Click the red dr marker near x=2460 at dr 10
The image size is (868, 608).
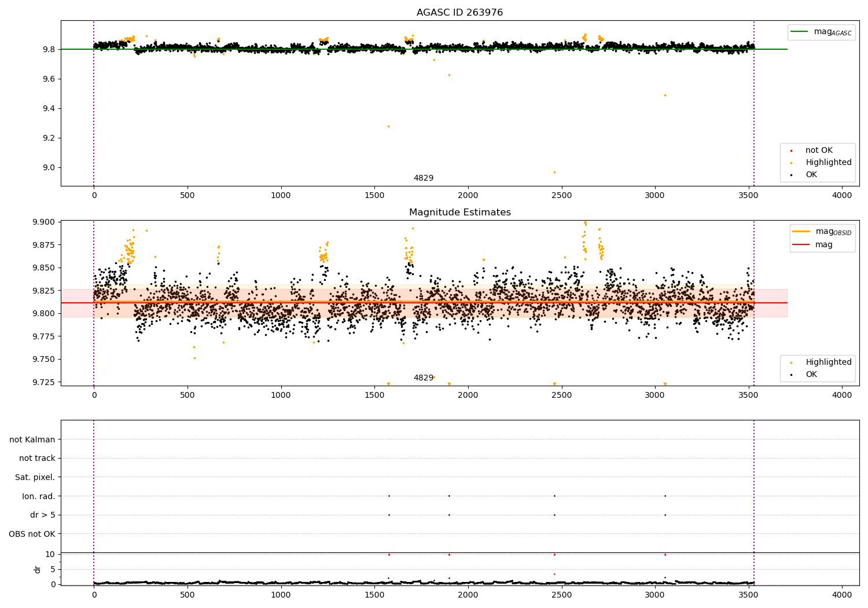click(x=554, y=554)
